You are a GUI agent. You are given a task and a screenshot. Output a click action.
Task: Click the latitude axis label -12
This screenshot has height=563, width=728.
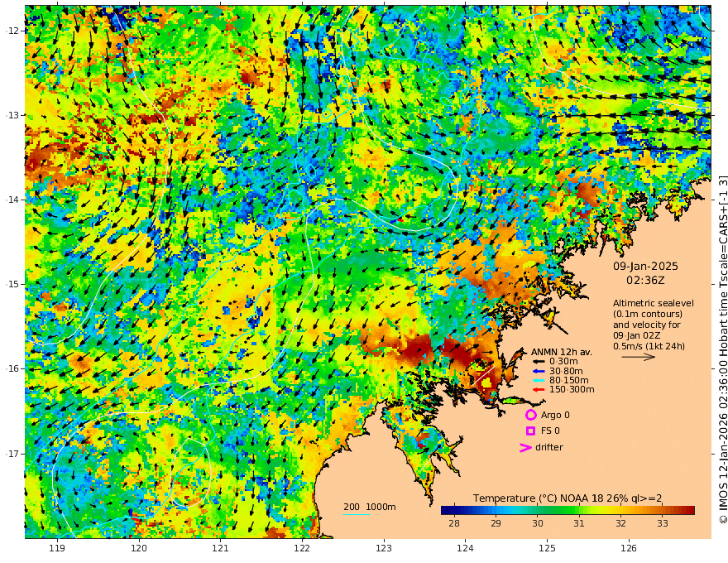12,31
